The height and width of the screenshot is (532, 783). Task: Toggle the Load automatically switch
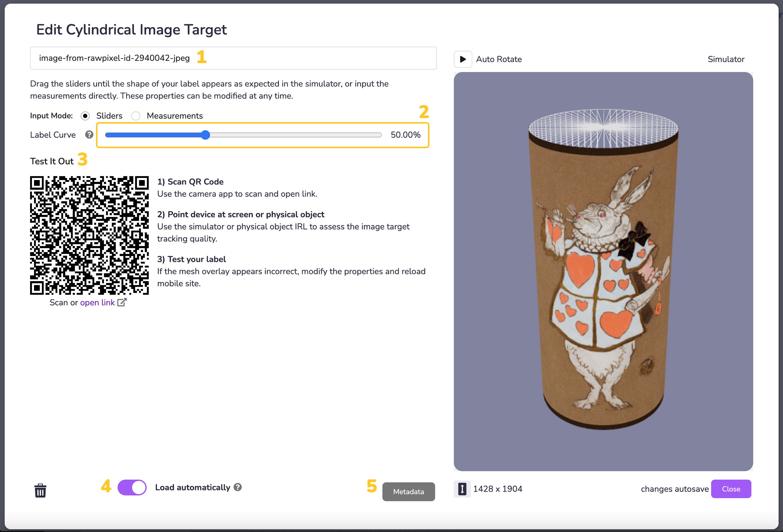[x=132, y=487]
